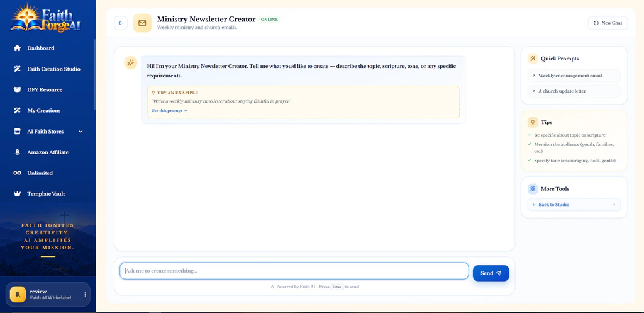The width and height of the screenshot is (644, 313).
Task: Click the More Tools grid icon
Action: (533, 189)
